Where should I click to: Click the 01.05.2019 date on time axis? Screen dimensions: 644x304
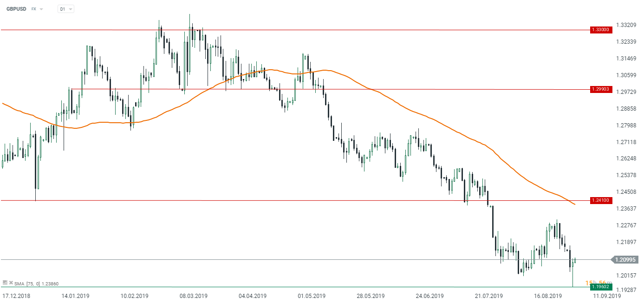(312, 296)
